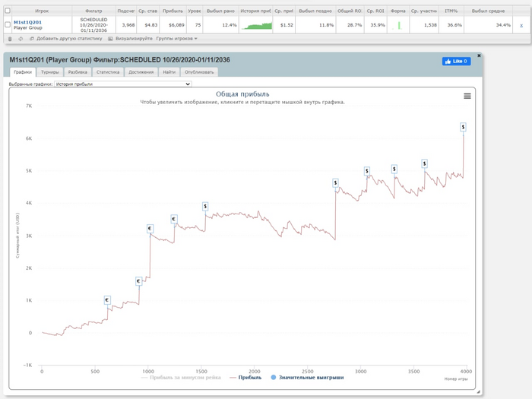Sort by the ITM% column header

[451, 11]
